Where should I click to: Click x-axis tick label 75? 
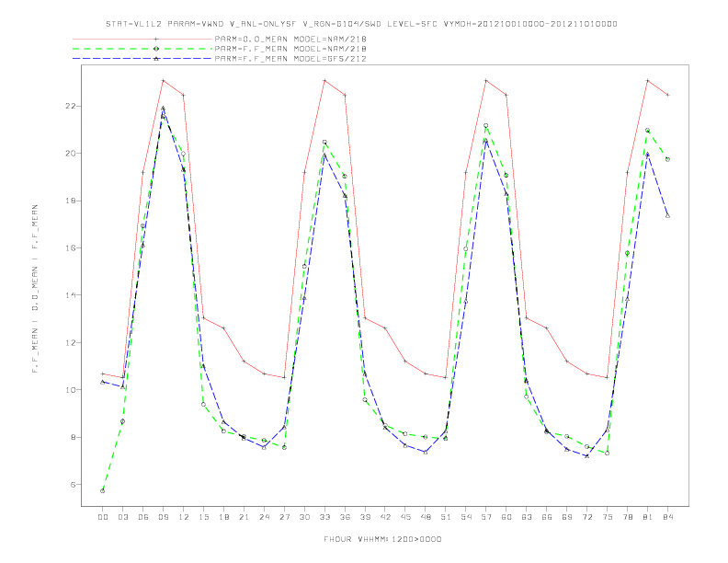click(x=608, y=517)
